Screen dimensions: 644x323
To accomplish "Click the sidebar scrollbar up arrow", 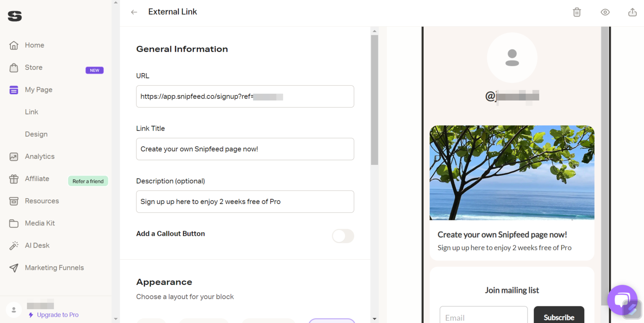I will (115, 3).
